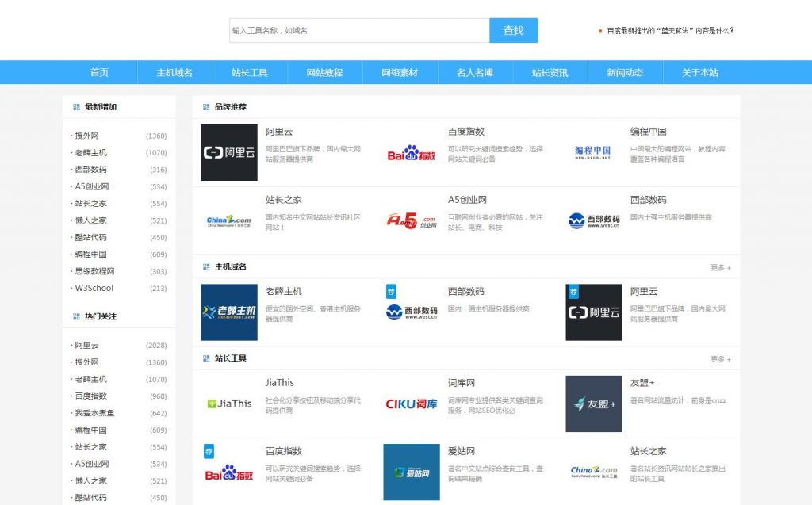Viewport: 812px width, 505px height.
Task: Expand 更多 in the 站长工具 section
Action: pos(720,358)
